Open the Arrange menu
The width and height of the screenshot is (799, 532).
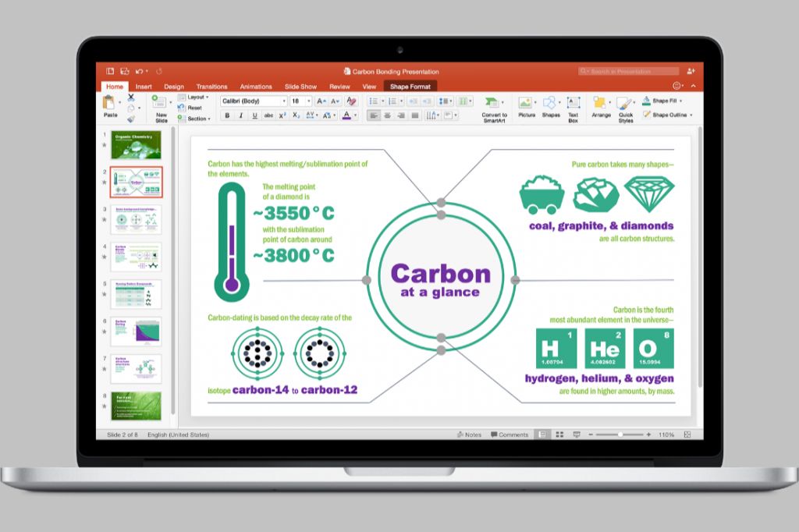coord(602,107)
